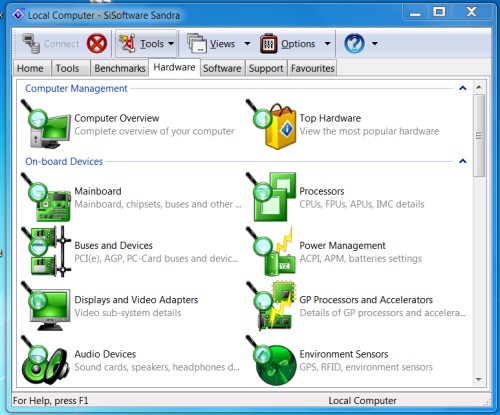Switch to the Software tab
Viewport: 500px width, 415px height.
coord(222,68)
